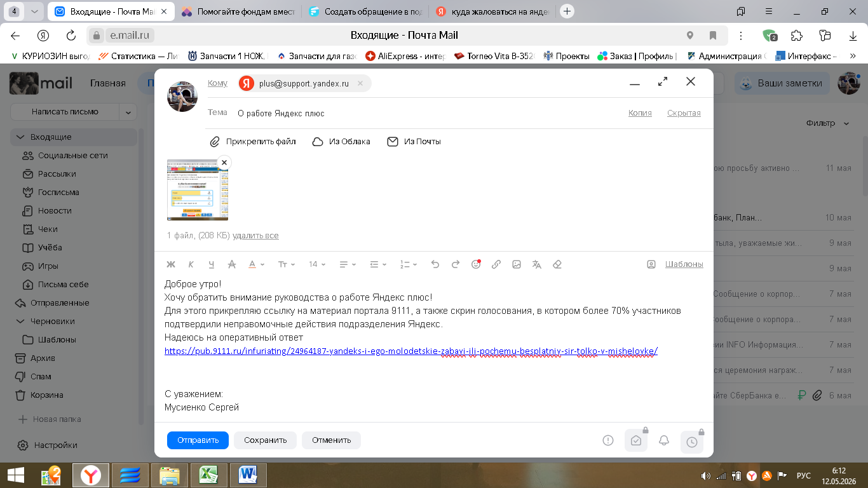The width and height of the screenshot is (868, 488).
Task: Open the signature card icon beside Шаблоны
Action: coord(651,264)
